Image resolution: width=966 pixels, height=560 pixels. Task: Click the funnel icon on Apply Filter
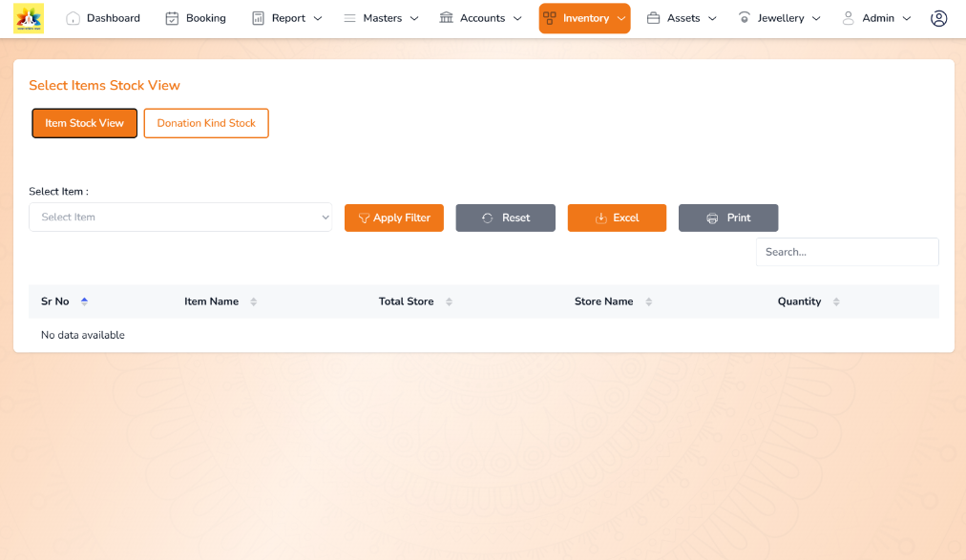[x=364, y=218]
